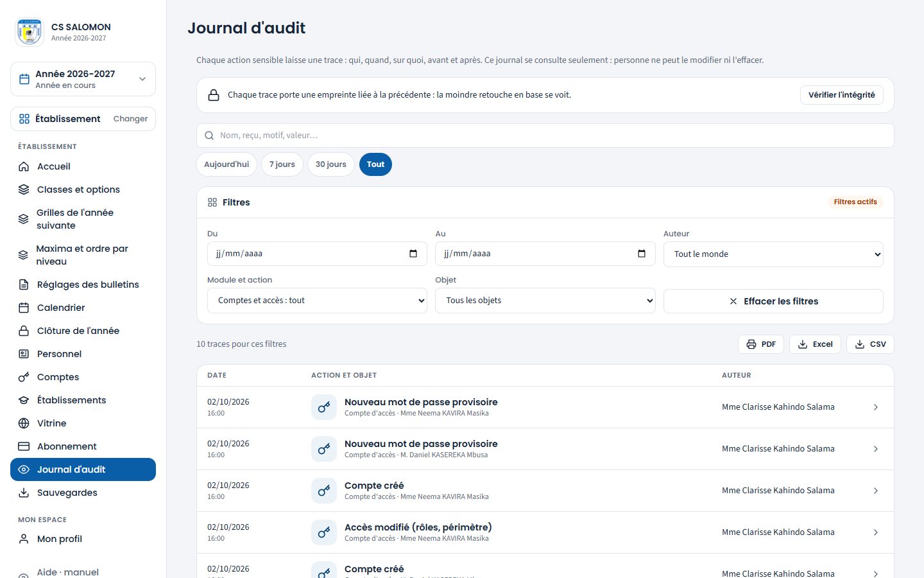Click the key icon beside Accès modifié
Viewport: 924px width, 578px height.
click(x=324, y=532)
